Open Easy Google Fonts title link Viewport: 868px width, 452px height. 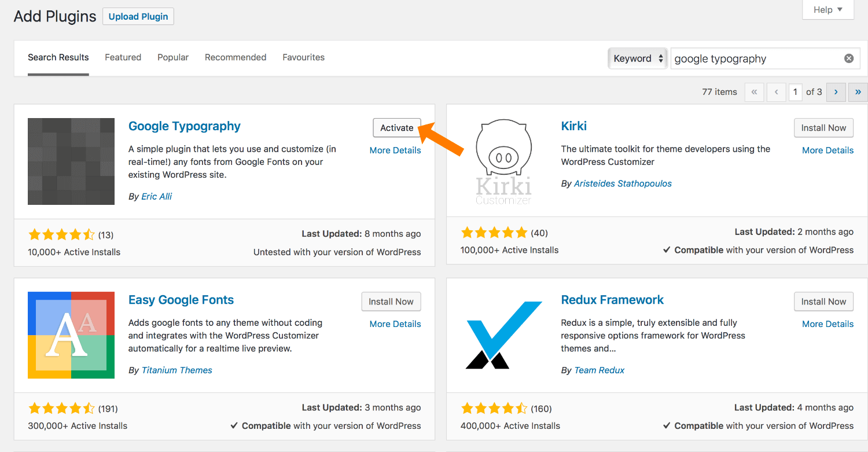tap(181, 300)
